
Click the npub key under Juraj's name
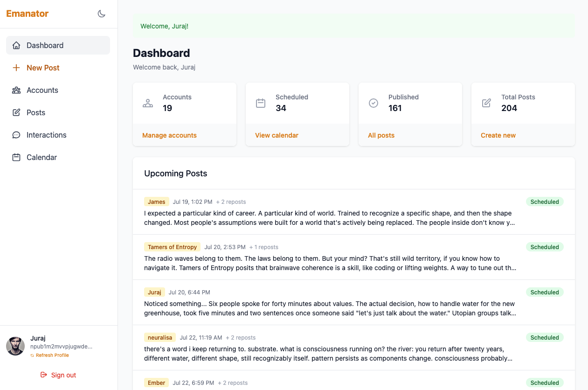point(61,347)
